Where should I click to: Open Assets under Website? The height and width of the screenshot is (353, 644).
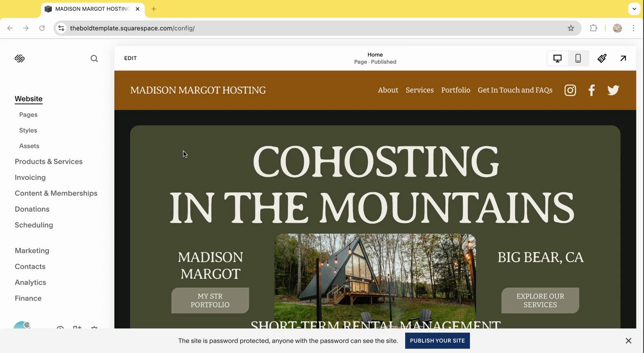29,146
